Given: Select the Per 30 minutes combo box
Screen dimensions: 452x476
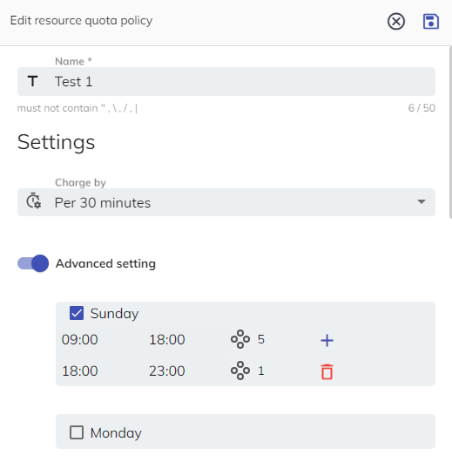Looking at the screenshot, I should (x=226, y=202).
